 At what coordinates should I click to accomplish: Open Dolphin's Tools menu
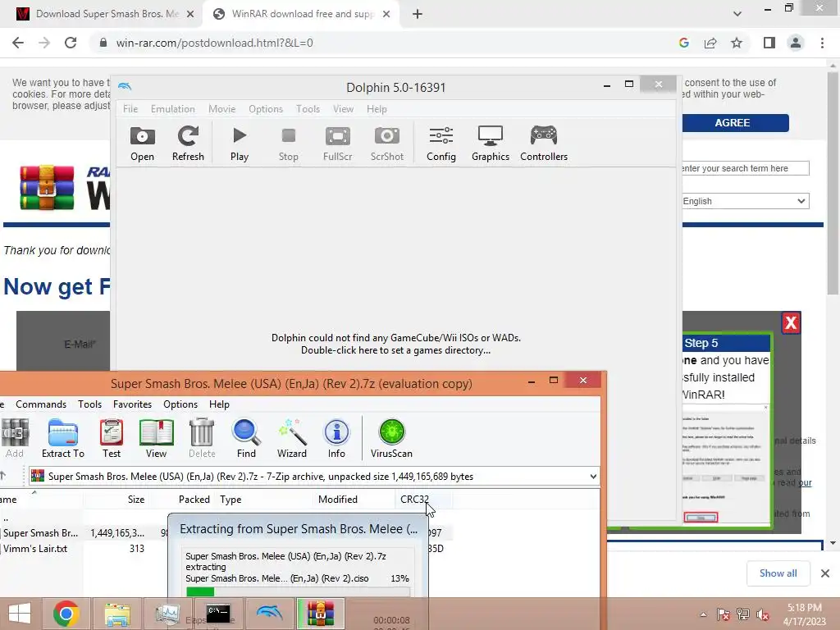click(x=308, y=109)
